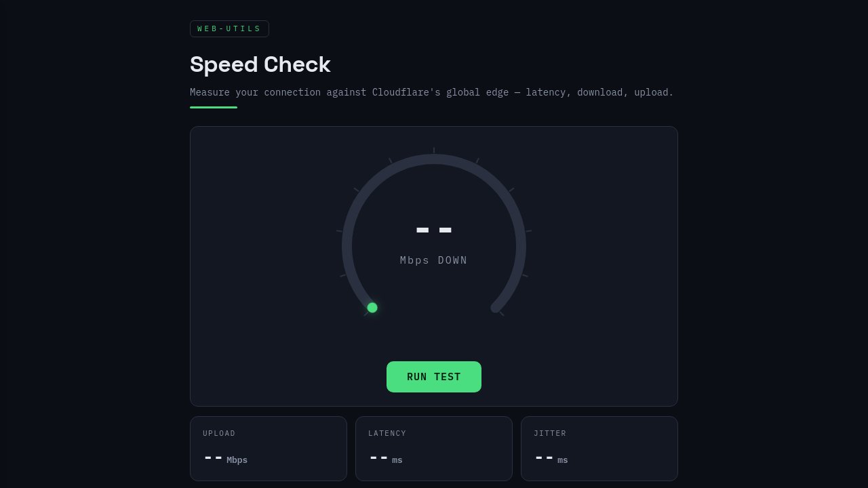Click the upload Mbps unit text
Screen dimensions: 868x488
coord(237,460)
